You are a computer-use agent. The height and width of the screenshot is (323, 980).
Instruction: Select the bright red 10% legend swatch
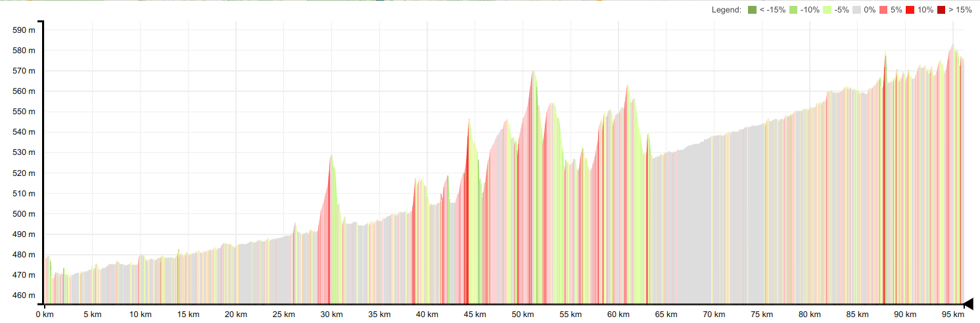pos(911,10)
